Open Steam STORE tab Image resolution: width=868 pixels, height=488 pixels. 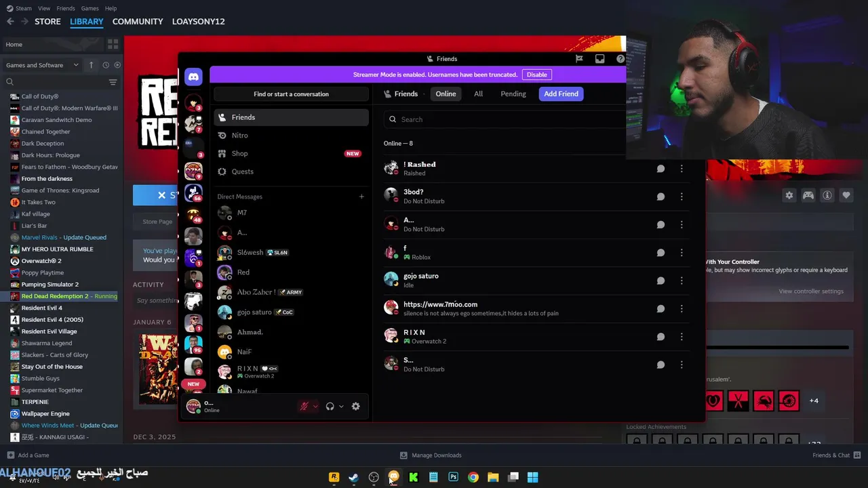click(47, 22)
